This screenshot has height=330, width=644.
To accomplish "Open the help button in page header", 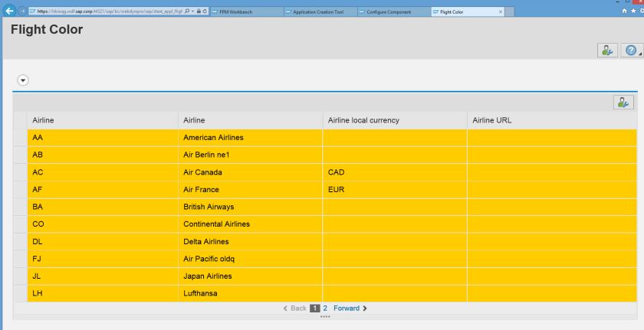I will [632, 51].
